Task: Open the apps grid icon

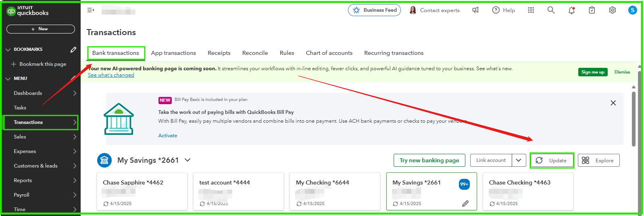Action: [531, 10]
